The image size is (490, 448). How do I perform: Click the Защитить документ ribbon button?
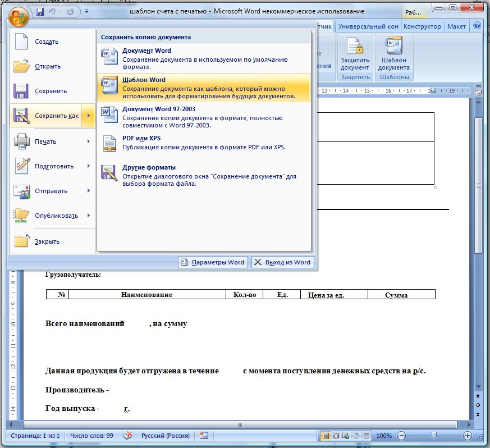click(x=355, y=54)
